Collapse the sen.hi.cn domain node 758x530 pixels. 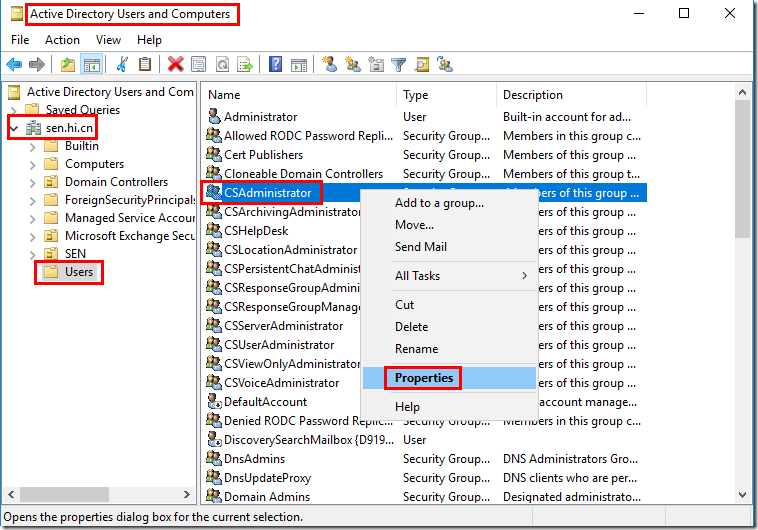(x=14, y=129)
